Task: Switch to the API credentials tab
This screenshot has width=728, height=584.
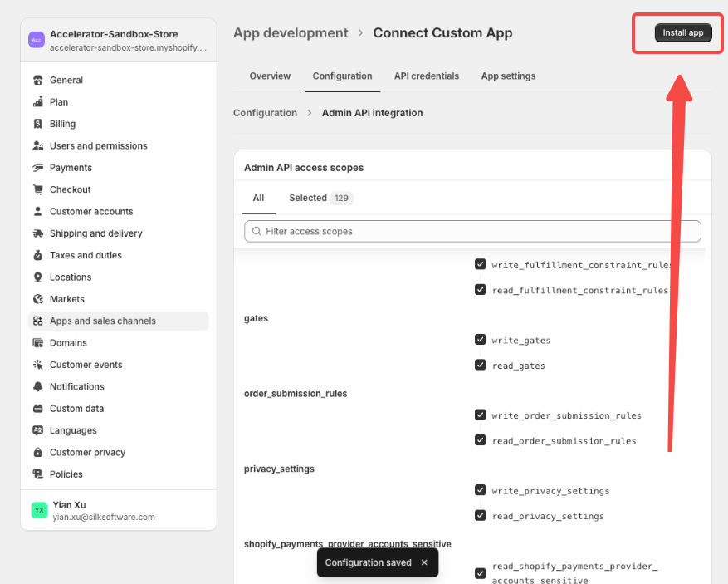Action: [426, 76]
